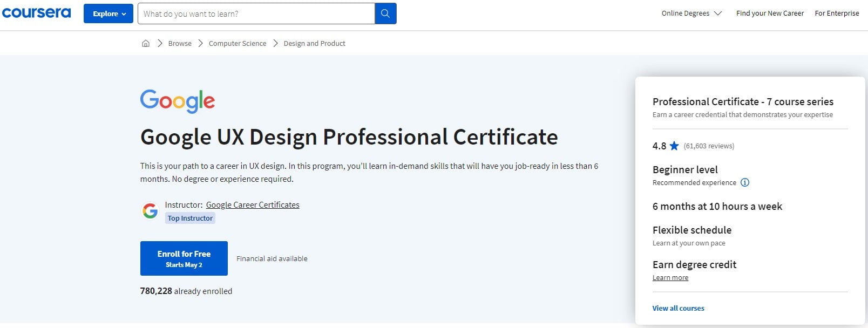This screenshot has width=868, height=328.
Task: Open Design and Product breadcrumb
Action: [314, 43]
